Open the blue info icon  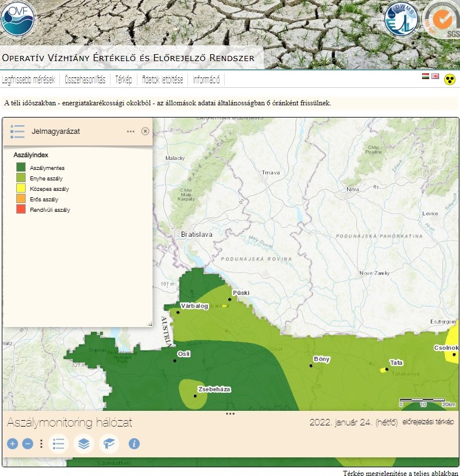pos(134,444)
